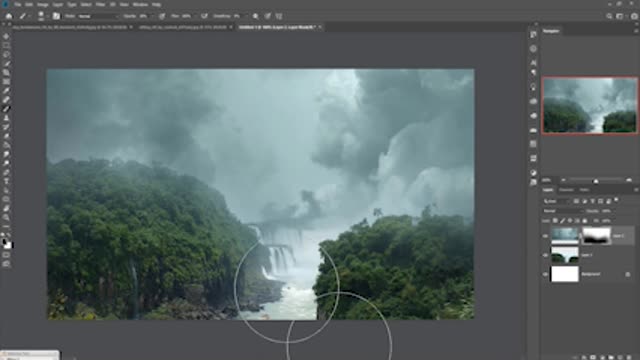Viewport: 640px width, 360px height.
Task: Switch to the Layers panel tab
Action: (548, 190)
